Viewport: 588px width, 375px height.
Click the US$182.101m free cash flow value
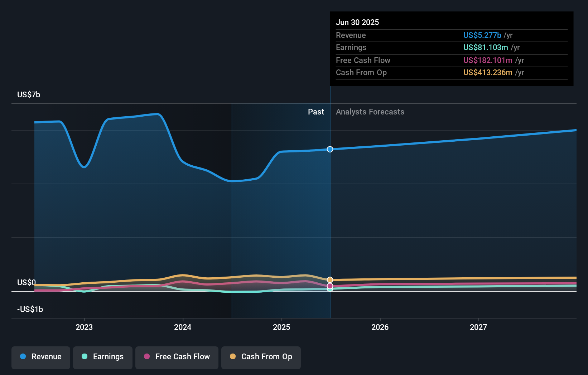tap(488, 60)
